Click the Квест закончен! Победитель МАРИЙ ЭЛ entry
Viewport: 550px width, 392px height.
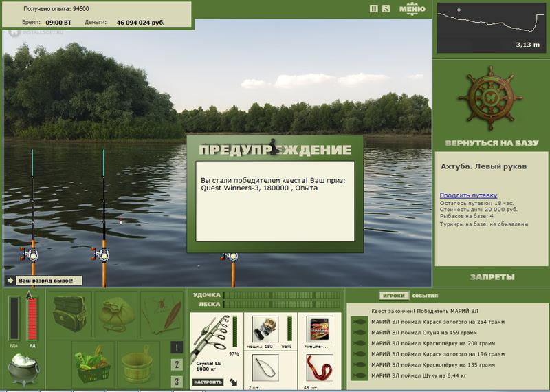click(424, 311)
